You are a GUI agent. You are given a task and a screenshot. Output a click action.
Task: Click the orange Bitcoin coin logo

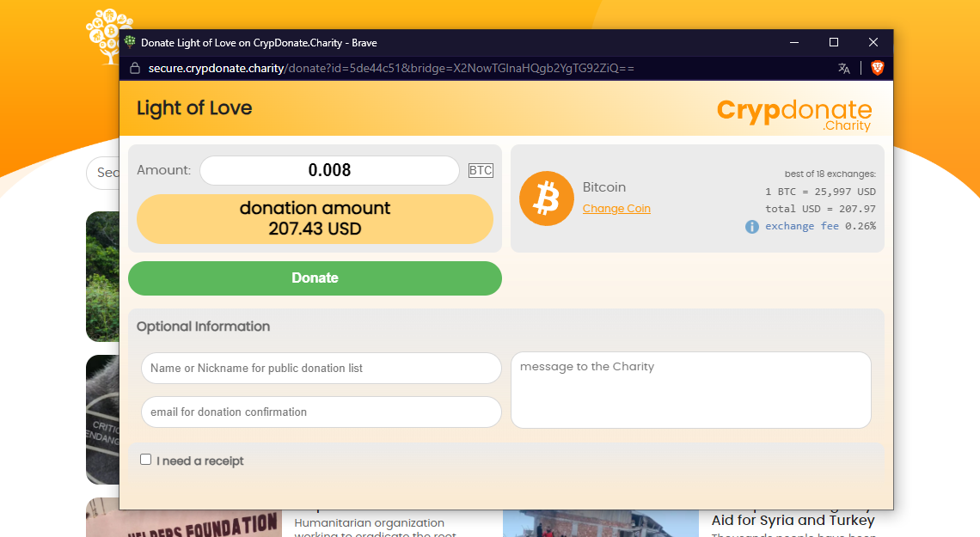pyautogui.click(x=546, y=198)
